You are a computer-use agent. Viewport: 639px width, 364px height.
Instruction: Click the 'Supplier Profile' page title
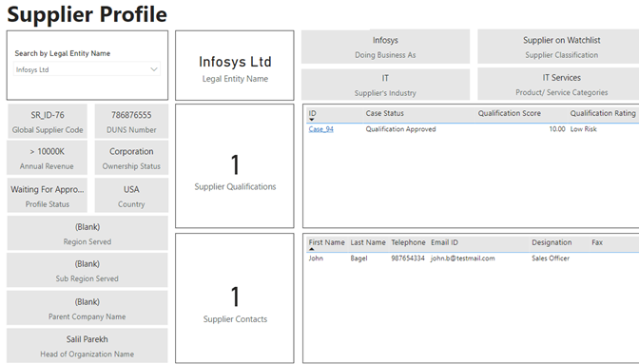point(87,14)
